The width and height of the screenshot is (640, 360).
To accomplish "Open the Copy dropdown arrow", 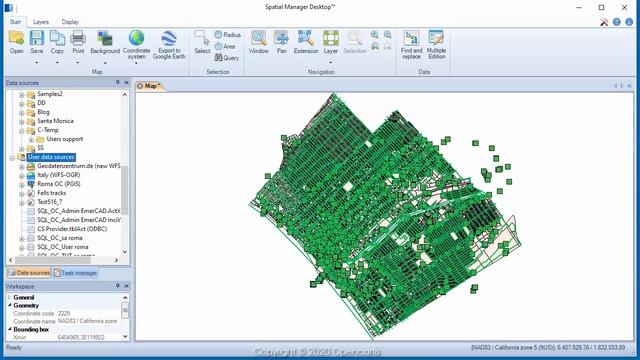I will click(57, 63).
